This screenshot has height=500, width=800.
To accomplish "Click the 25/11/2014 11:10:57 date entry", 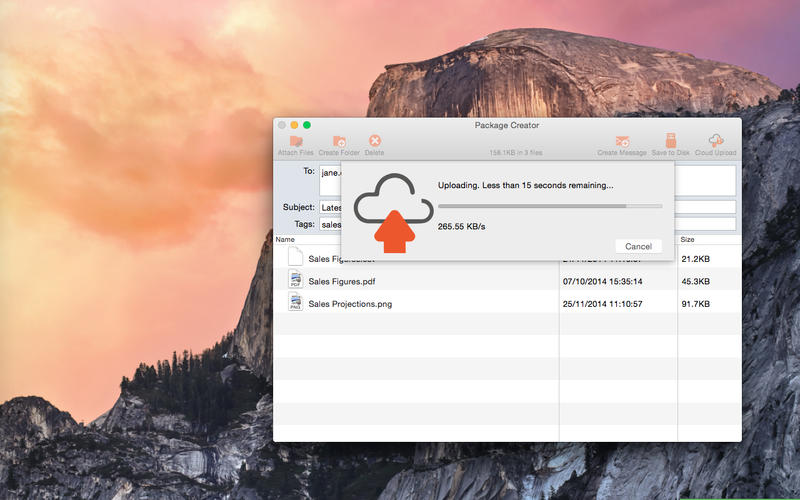I will [x=602, y=304].
